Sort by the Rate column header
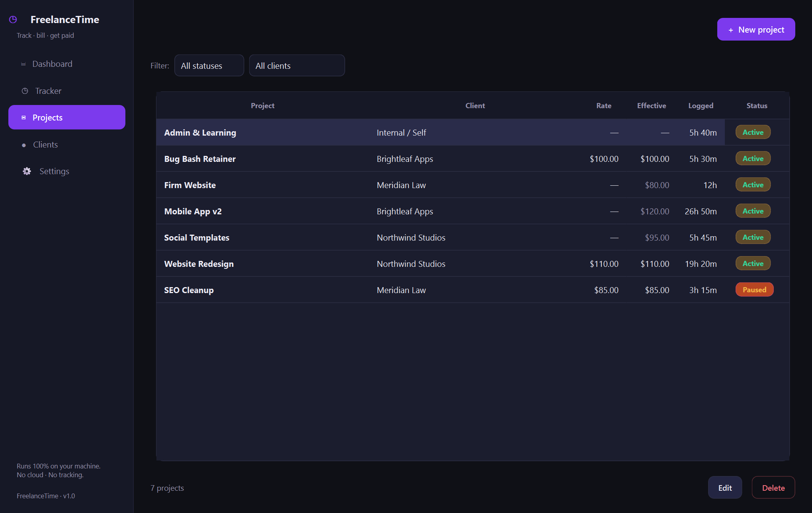 pos(604,106)
